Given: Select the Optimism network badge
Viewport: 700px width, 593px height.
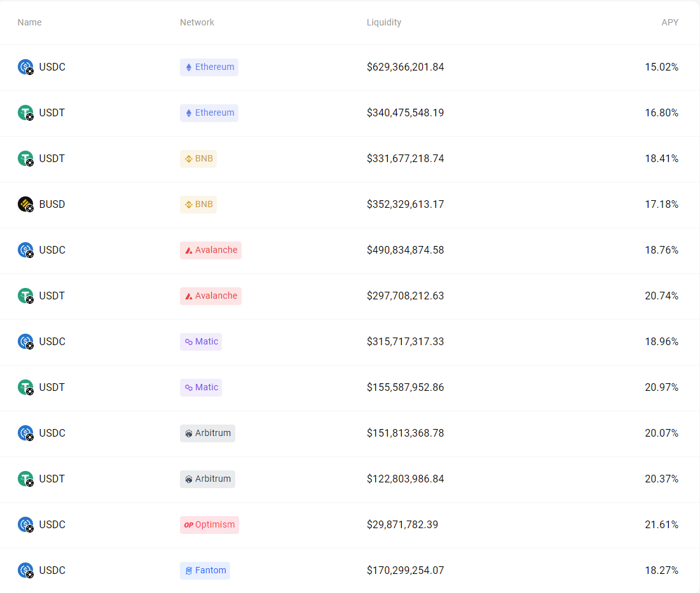Looking at the screenshot, I should click(209, 525).
